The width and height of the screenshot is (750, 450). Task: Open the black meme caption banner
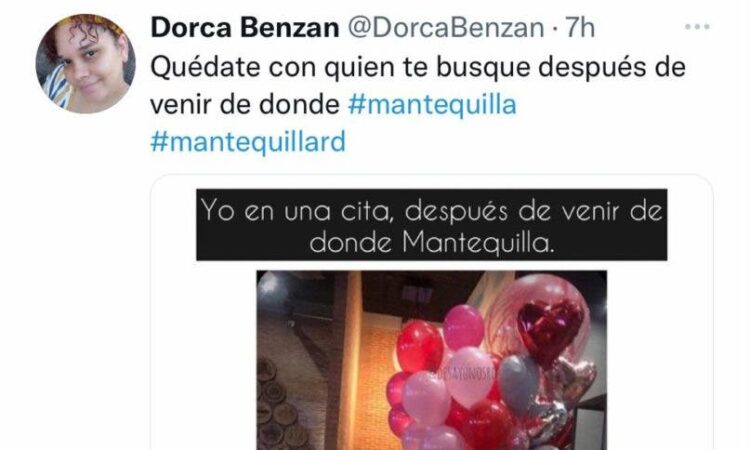click(x=431, y=225)
